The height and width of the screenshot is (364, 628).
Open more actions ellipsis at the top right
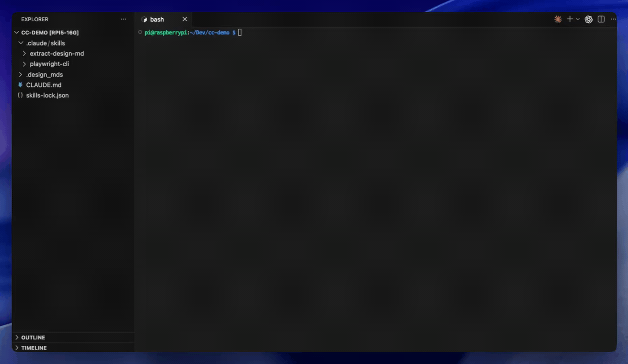(x=613, y=19)
